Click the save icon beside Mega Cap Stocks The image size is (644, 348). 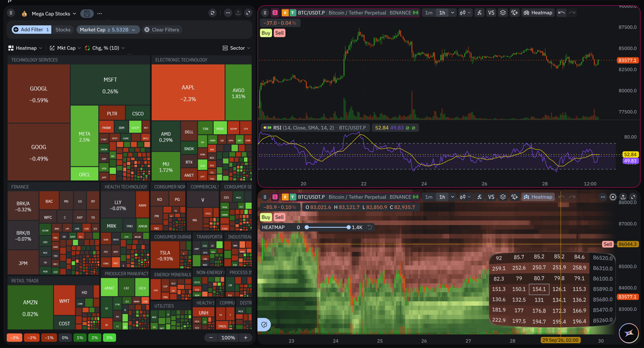[86, 13]
